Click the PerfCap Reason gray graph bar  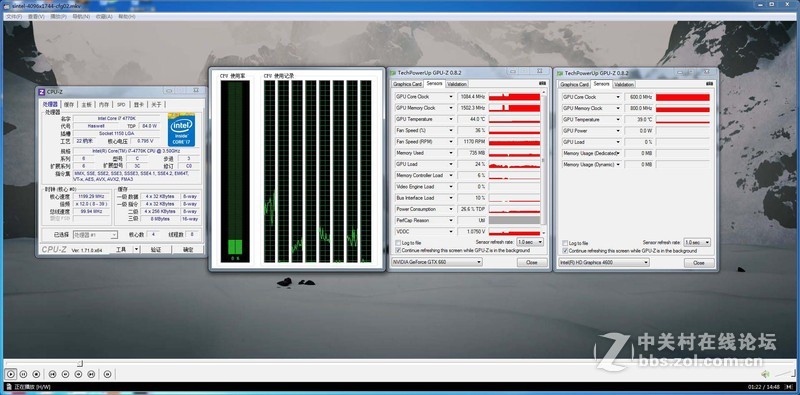point(514,220)
